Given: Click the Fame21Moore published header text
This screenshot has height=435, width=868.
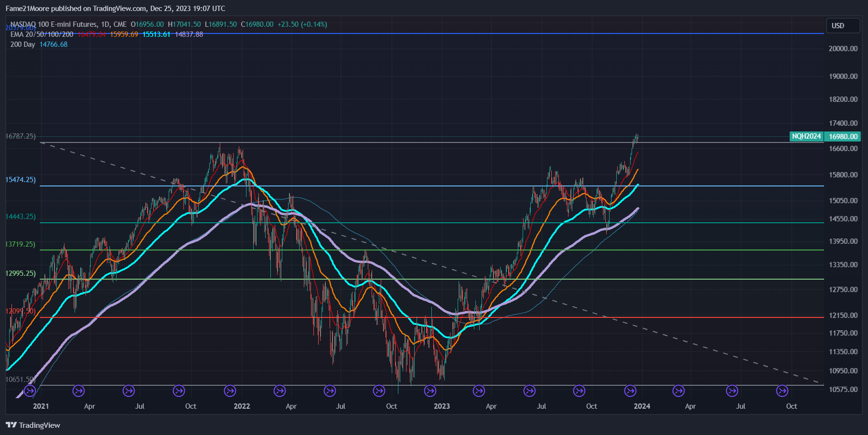Looking at the screenshot, I should pos(115,9).
